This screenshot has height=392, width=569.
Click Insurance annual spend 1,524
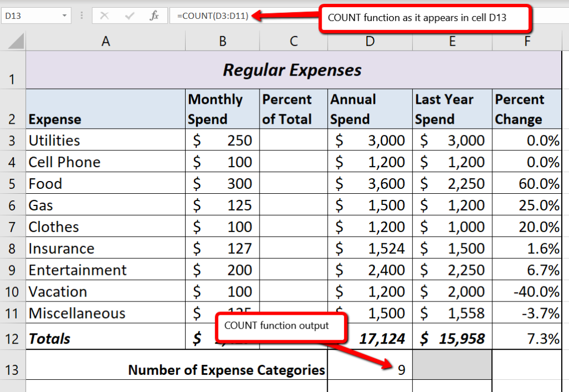(370, 248)
